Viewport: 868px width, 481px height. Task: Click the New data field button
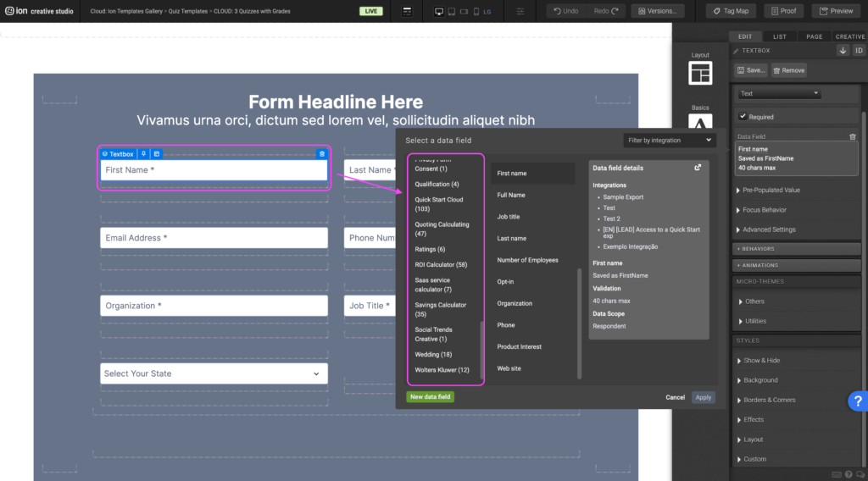coord(430,396)
